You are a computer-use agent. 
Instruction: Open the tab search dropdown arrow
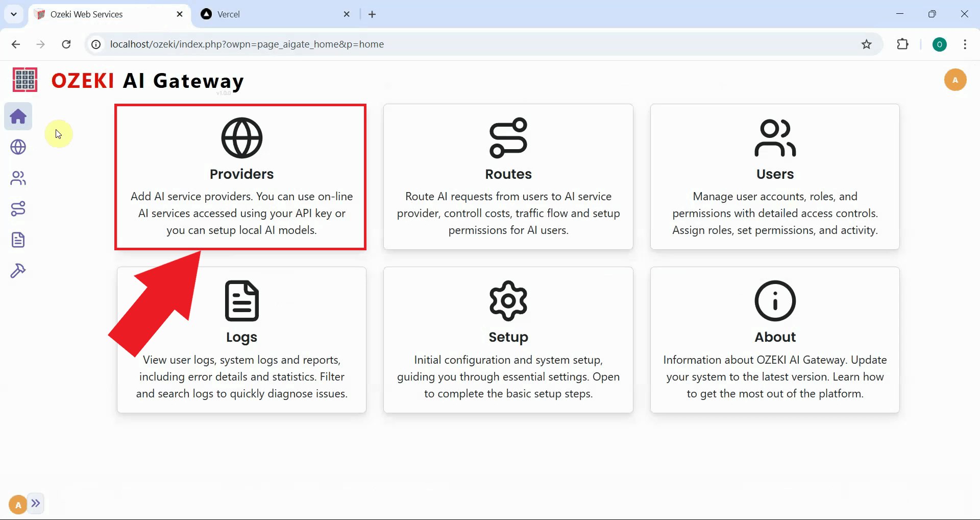coord(14,14)
